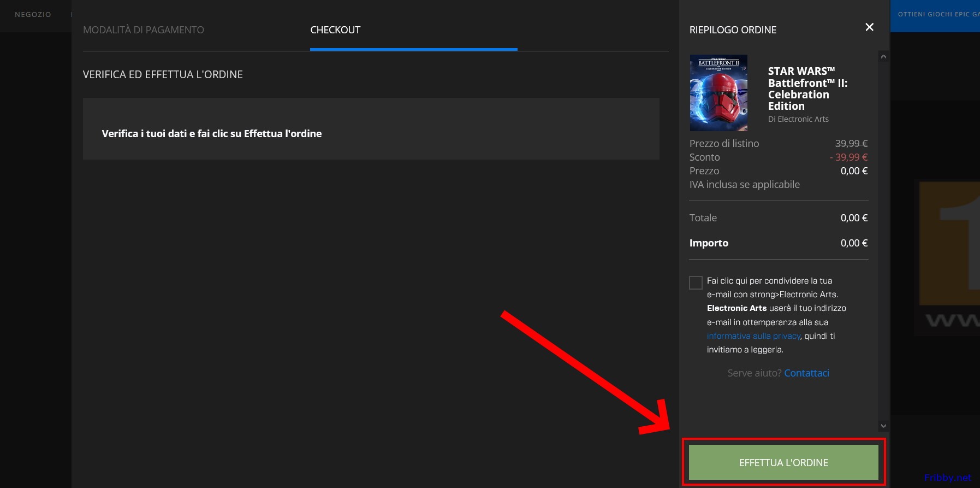Click the STAR WARS Battlefront II title
Image resolution: width=980 pixels, height=488 pixels.
coord(807,89)
